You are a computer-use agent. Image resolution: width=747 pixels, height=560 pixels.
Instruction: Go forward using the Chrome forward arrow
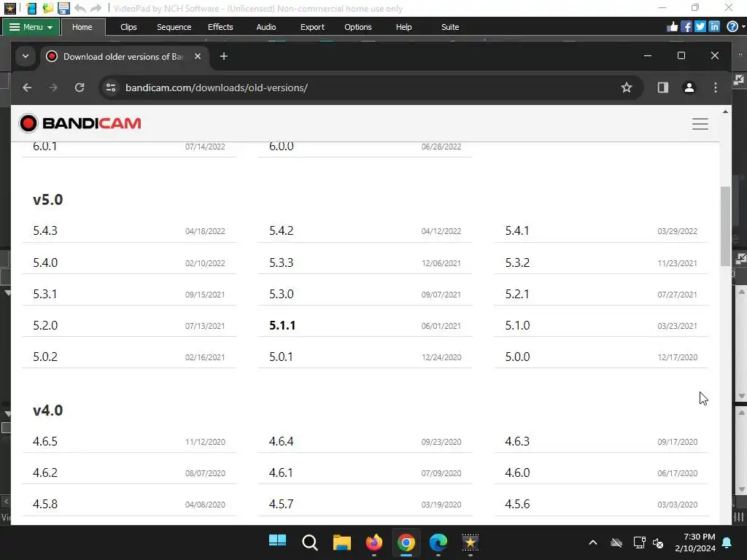point(53,87)
